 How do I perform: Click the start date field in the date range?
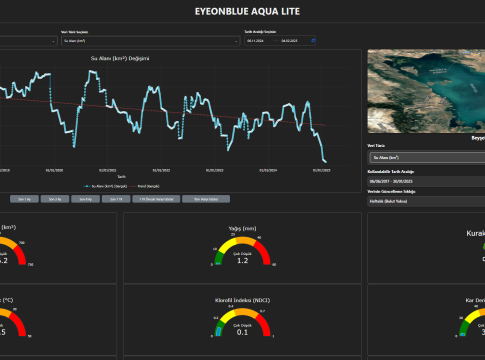pos(256,41)
